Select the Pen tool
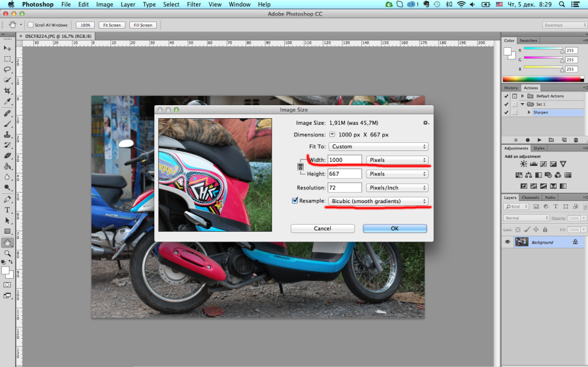Screen dimensions: 588x367 (7, 199)
